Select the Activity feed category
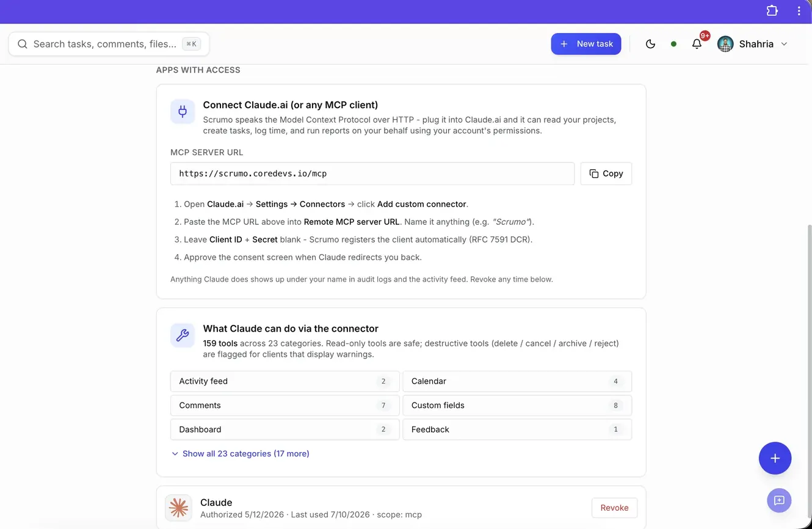The height and width of the screenshot is (529, 812). pyautogui.click(x=285, y=381)
